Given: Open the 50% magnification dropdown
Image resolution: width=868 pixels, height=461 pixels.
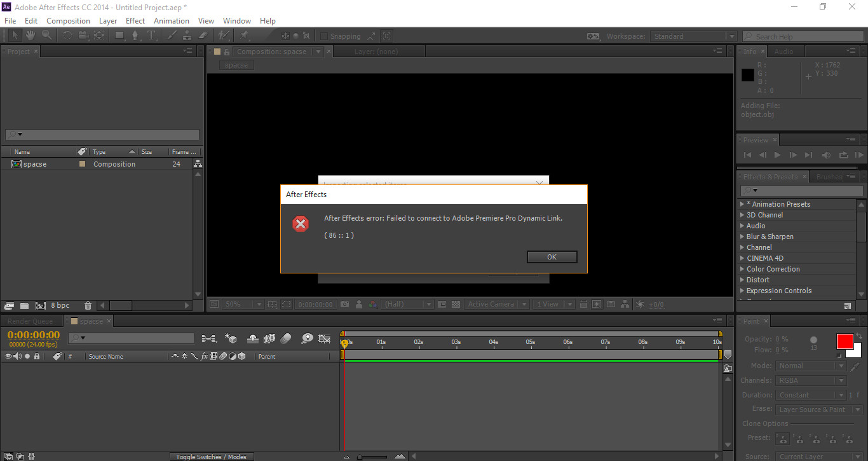Looking at the screenshot, I should click(x=242, y=305).
